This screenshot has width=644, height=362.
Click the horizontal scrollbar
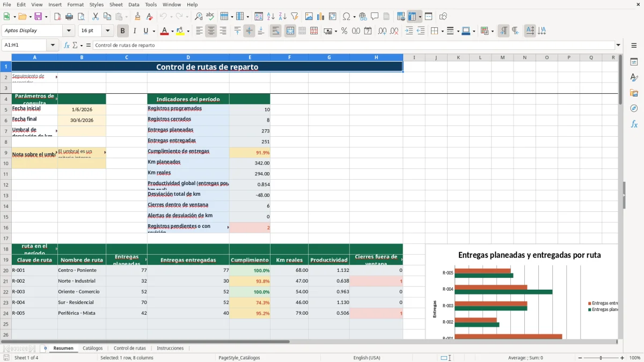coord(145,341)
